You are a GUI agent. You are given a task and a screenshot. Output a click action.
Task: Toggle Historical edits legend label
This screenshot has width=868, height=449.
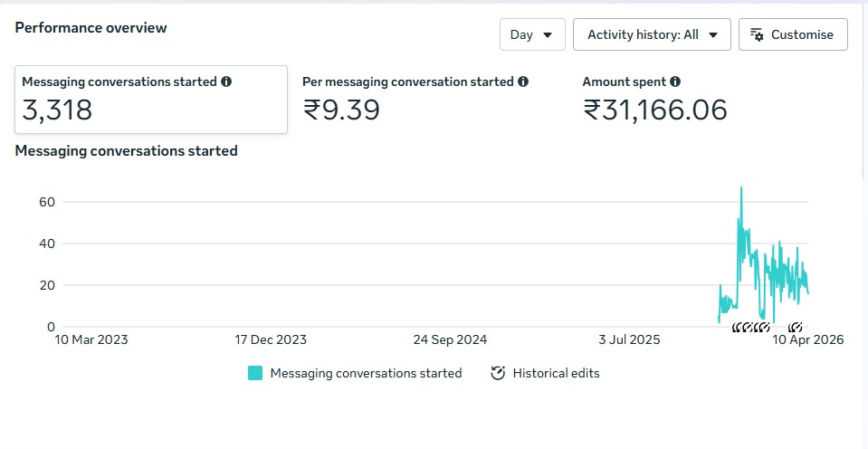click(556, 373)
